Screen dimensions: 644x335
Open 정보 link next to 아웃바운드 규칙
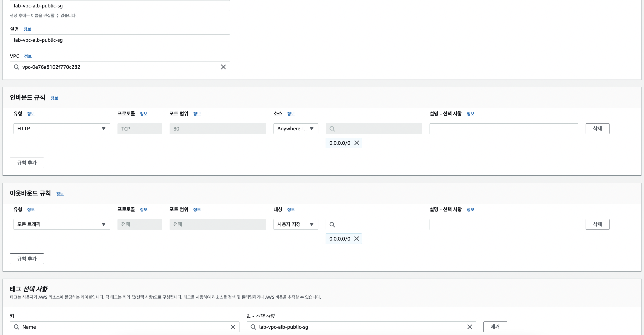(60, 194)
